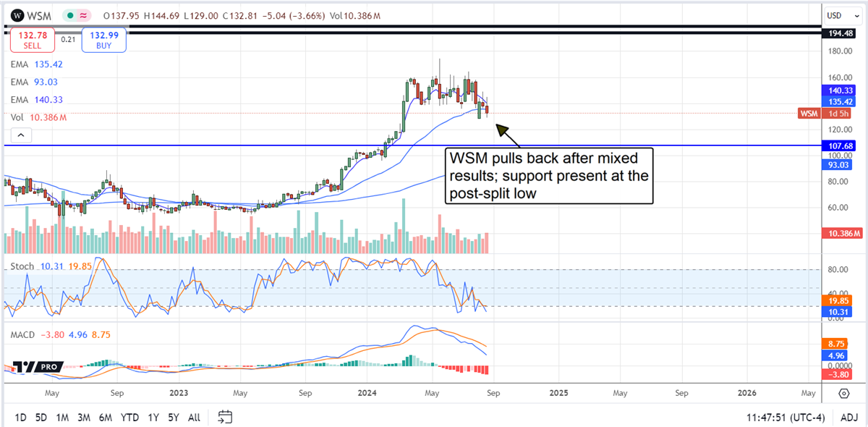
Task: Open the chart settings hexagon icon
Action: point(844,393)
